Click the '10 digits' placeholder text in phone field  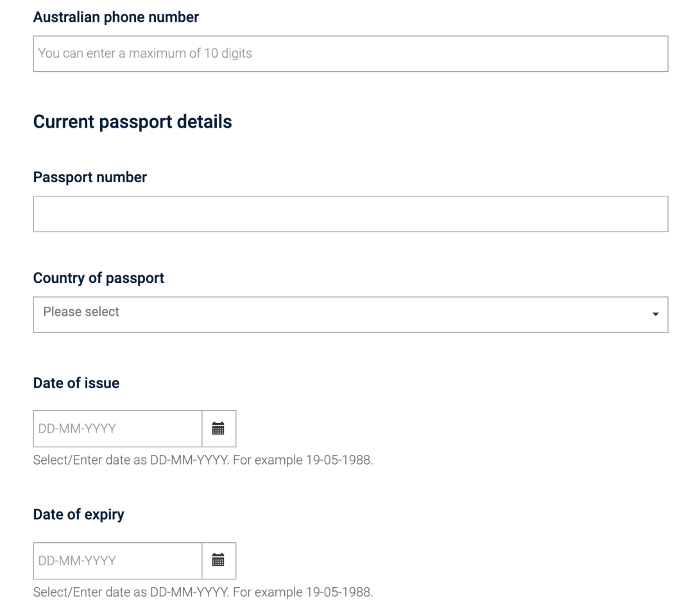228,53
